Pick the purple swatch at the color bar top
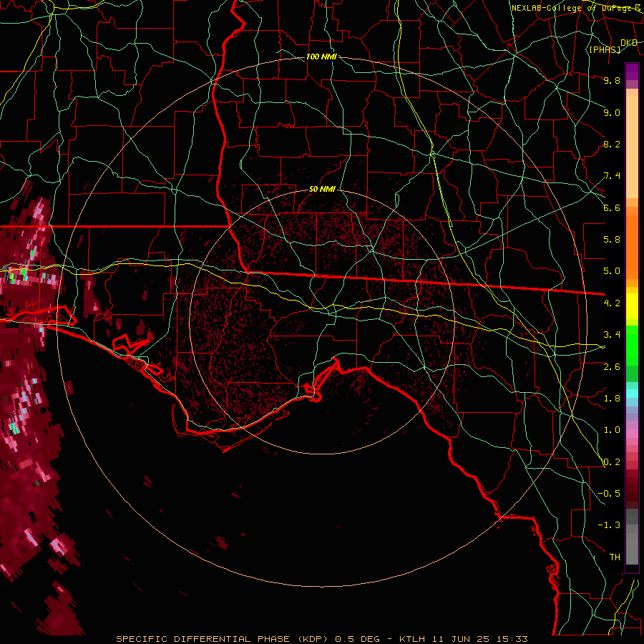Screen dimensions: 644x644 pos(632,72)
